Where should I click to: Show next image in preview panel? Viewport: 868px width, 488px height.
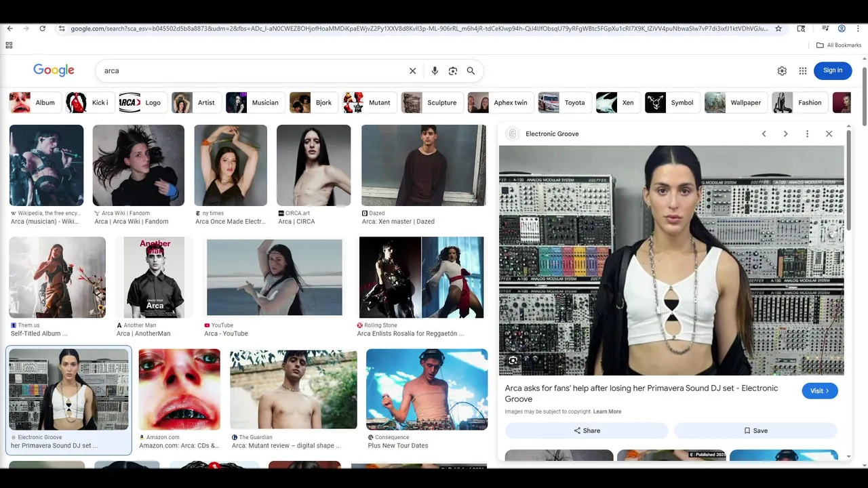785,134
